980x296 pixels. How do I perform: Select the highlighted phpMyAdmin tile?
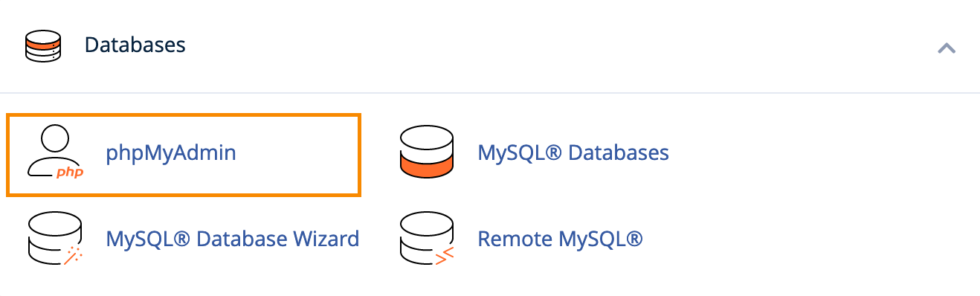click(x=184, y=155)
